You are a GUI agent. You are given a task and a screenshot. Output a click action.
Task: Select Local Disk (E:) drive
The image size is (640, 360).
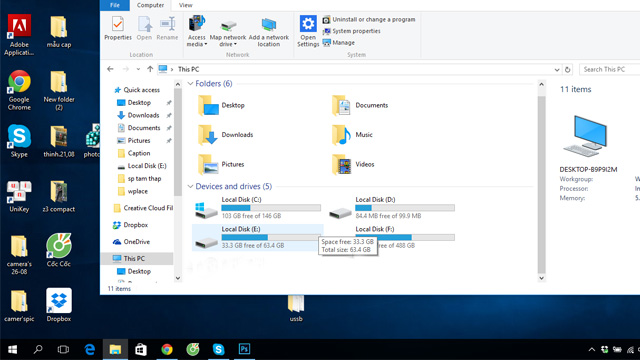point(257,237)
